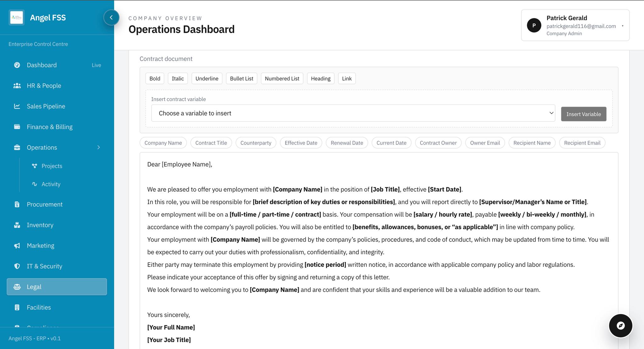Click the Dashboard gauge icon in sidebar
Viewport: 644px width, 349px height.
(17, 65)
